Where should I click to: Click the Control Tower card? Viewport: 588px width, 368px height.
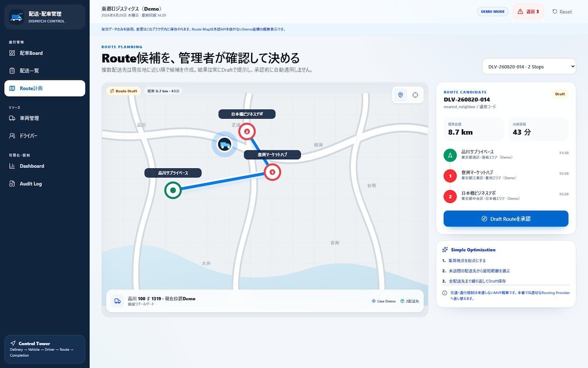coord(45,349)
